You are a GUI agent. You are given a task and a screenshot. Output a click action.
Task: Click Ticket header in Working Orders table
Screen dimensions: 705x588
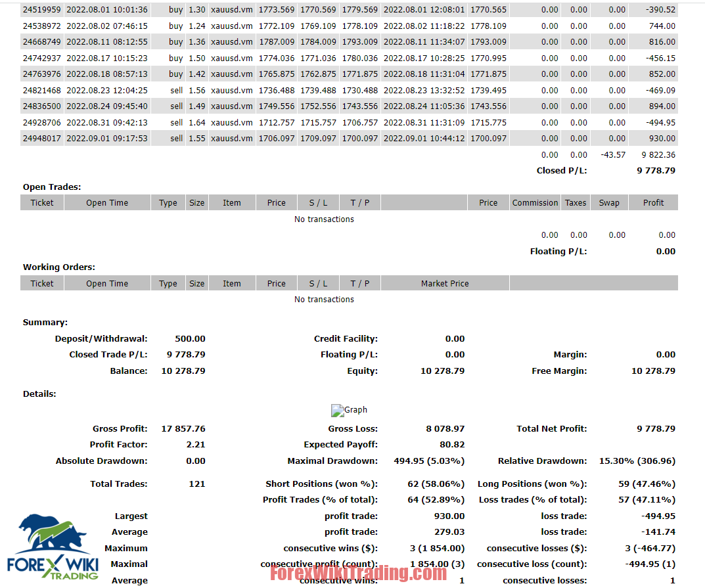tap(42, 284)
